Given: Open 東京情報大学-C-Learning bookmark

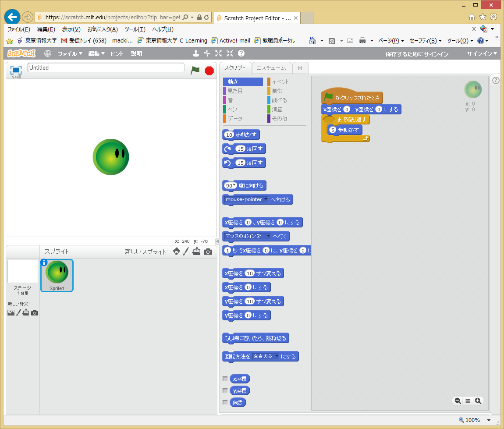Looking at the screenshot, I should [x=172, y=40].
